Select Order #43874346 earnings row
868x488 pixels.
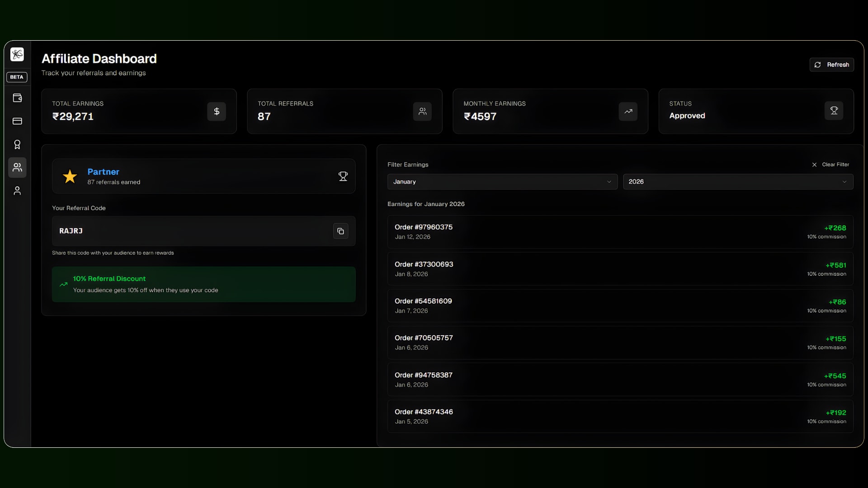(x=620, y=416)
